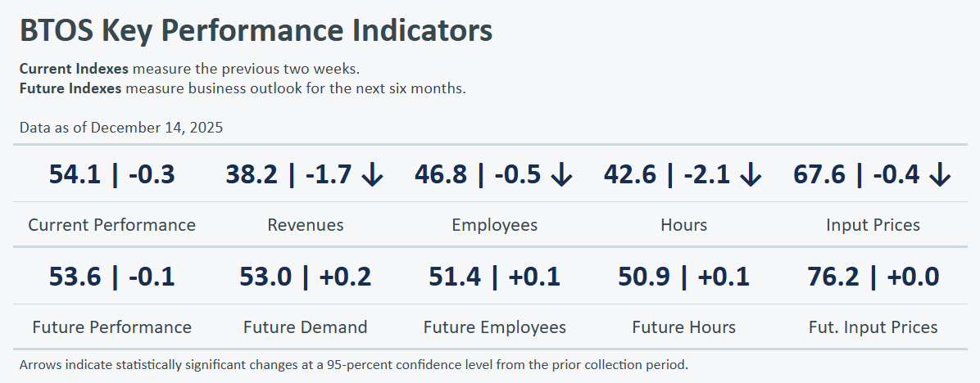Click the footnote about statistically significant arrows
The width and height of the screenshot is (980, 383).
click(353, 363)
